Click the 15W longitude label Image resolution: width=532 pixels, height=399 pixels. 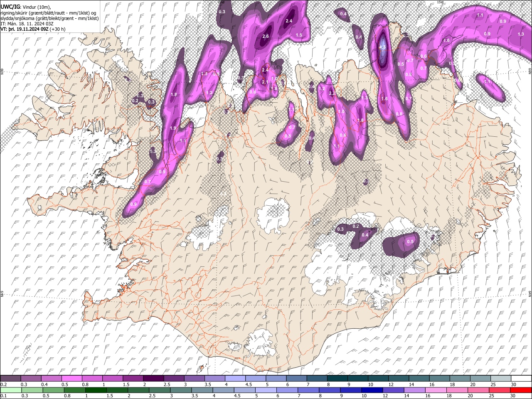point(441,2)
